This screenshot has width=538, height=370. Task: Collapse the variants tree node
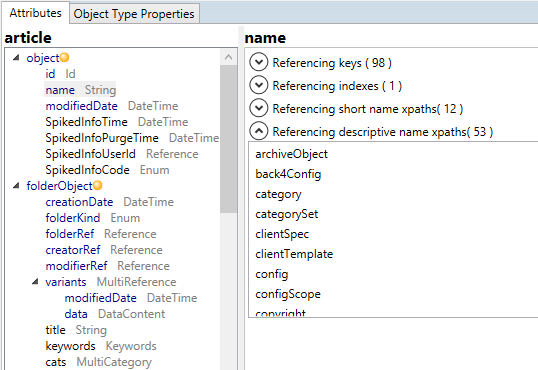(35, 282)
